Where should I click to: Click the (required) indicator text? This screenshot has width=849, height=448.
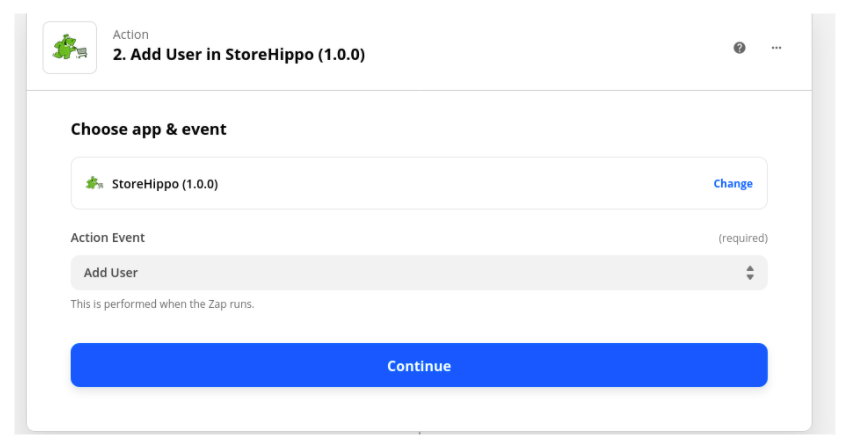743,238
